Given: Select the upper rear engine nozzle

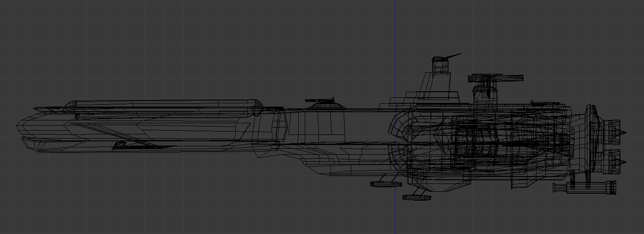Looking at the screenshot, I should [x=612, y=131].
